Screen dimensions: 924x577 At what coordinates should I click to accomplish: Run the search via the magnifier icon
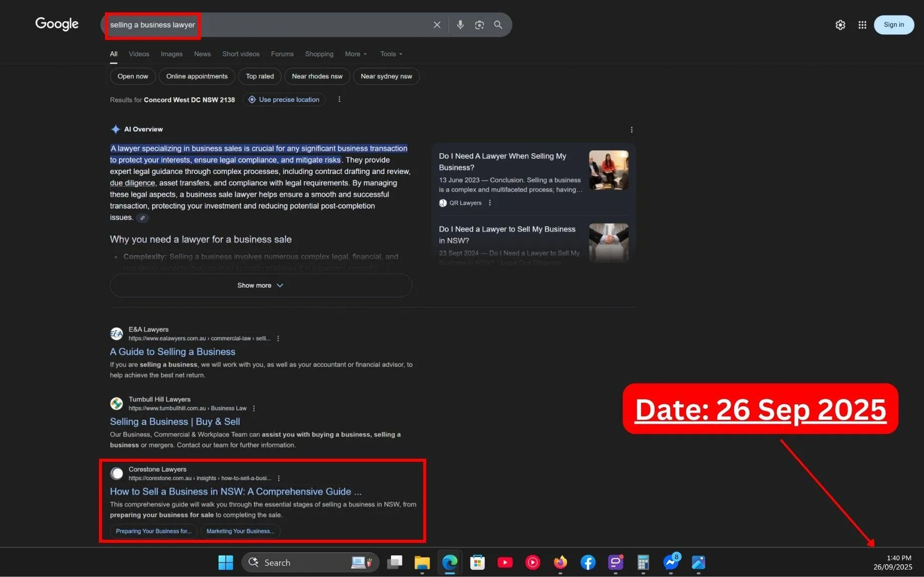pyautogui.click(x=498, y=24)
